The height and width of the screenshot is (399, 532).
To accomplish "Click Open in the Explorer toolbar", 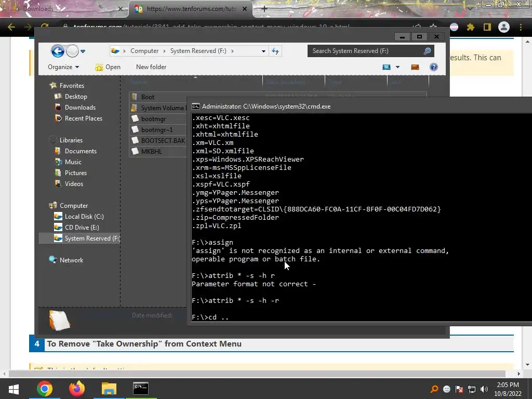I will pos(108,67).
